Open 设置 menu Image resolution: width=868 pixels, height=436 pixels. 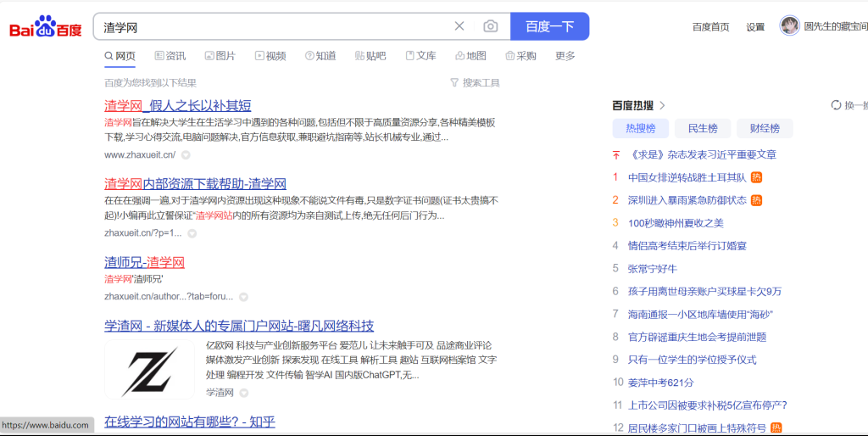point(755,26)
